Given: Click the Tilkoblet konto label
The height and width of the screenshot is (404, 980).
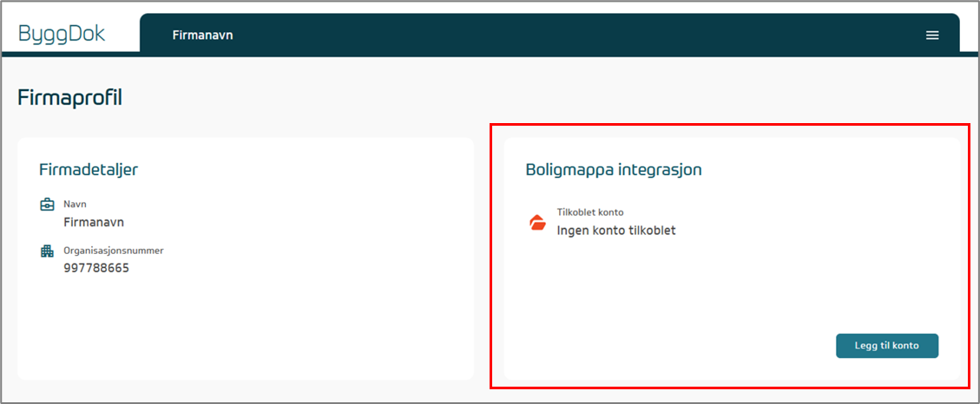Looking at the screenshot, I should coord(589,212).
